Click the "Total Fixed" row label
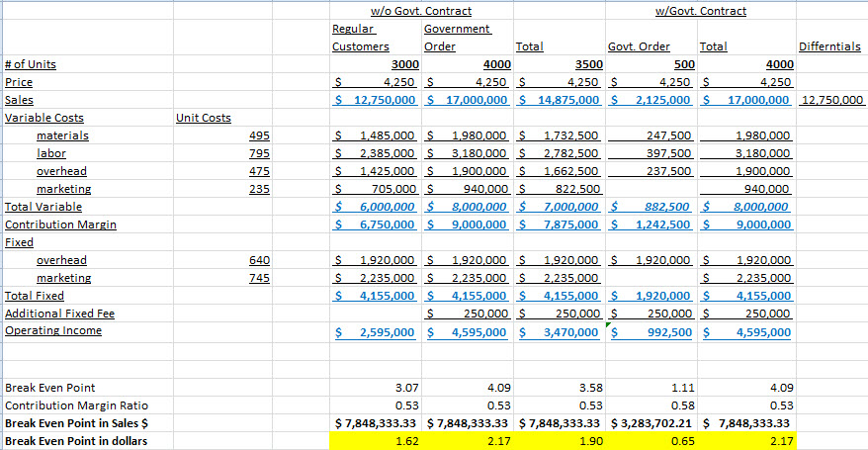Image resolution: width=868 pixels, height=450 pixels. pos(35,296)
